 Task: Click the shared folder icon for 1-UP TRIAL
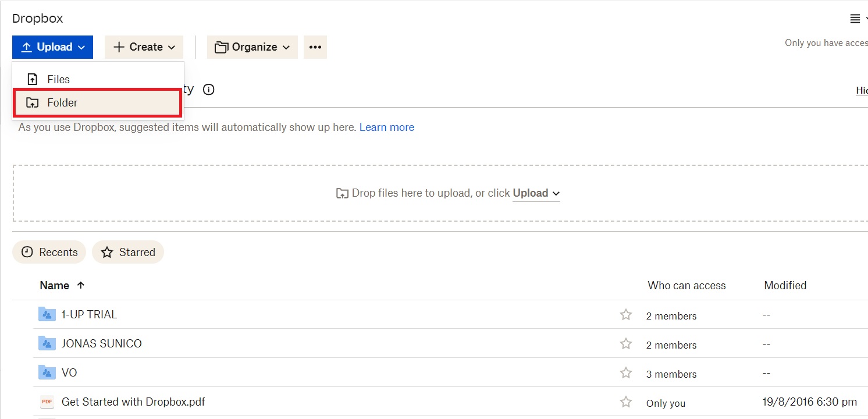tap(47, 314)
